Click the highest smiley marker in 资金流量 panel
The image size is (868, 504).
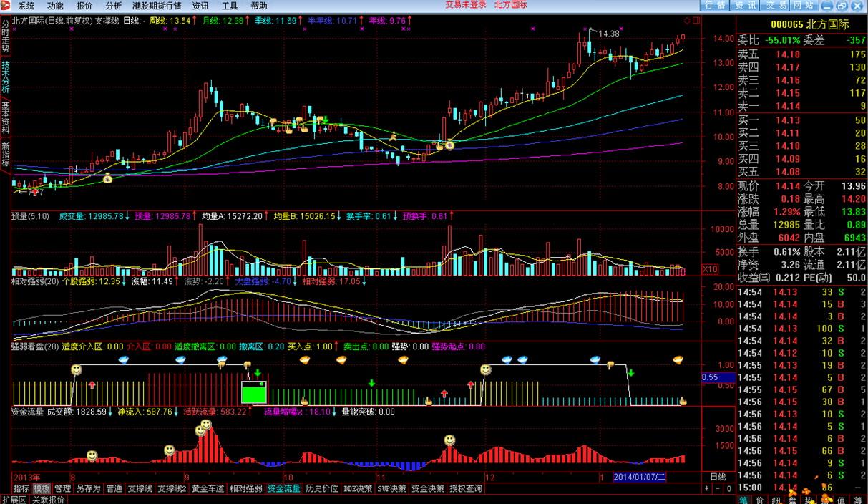point(206,425)
